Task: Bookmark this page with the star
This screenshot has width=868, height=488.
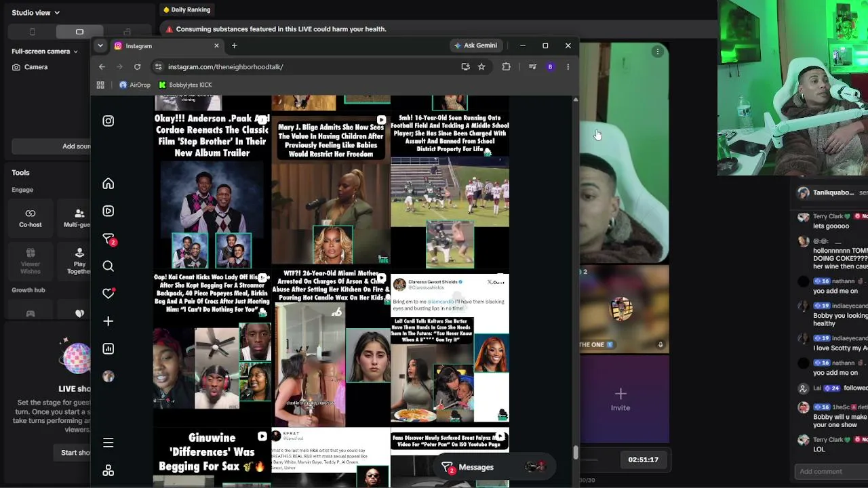Action: coord(481,66)
